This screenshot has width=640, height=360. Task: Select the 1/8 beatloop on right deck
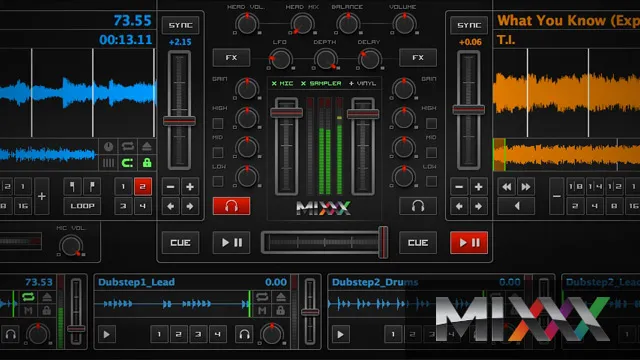pos(575,187)
